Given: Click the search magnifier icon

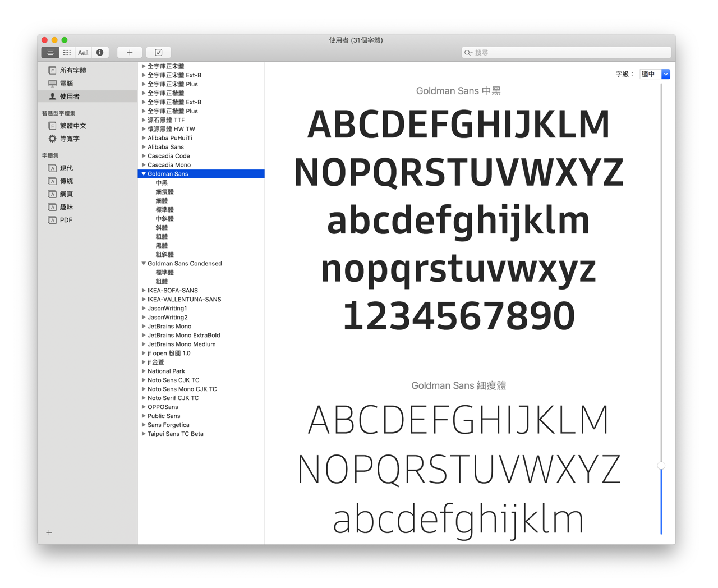Looking at the screenshot, I should click(x=468, y=53).
